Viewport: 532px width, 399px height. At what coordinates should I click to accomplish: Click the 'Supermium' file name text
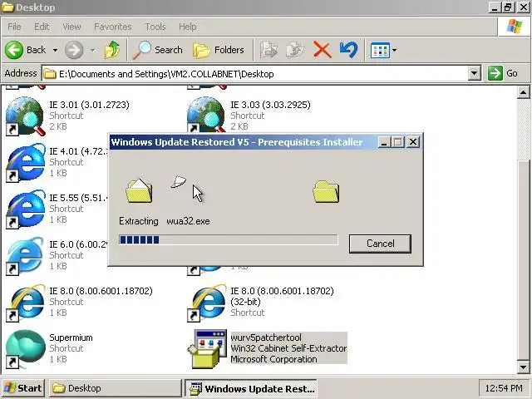click(x=71, y=337)
